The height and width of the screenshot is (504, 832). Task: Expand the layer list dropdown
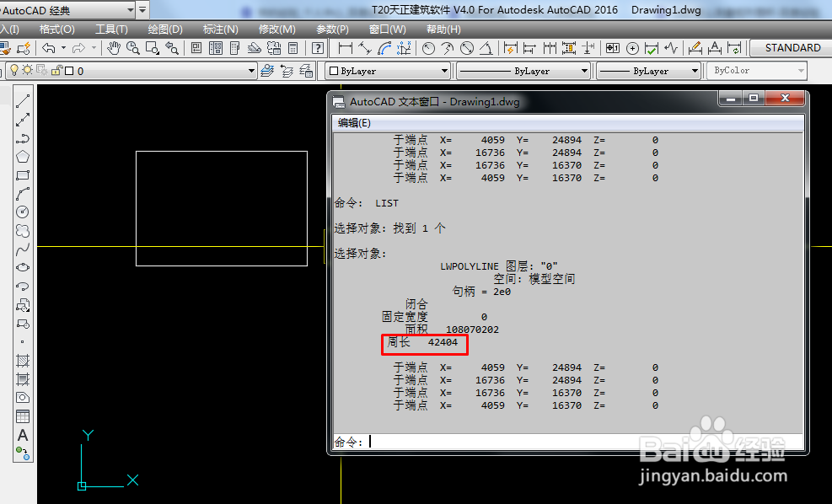[x=251, y=71]
